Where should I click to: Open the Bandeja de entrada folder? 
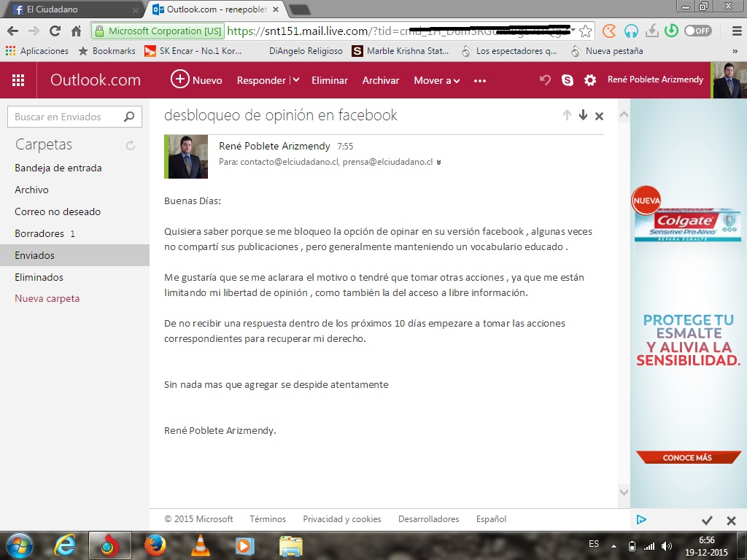58,168
